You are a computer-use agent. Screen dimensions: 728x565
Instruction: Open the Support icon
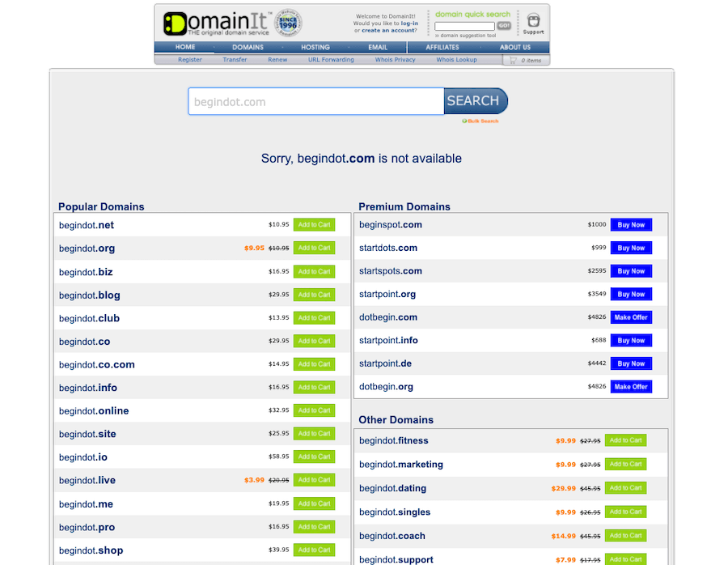click(534, 23)
